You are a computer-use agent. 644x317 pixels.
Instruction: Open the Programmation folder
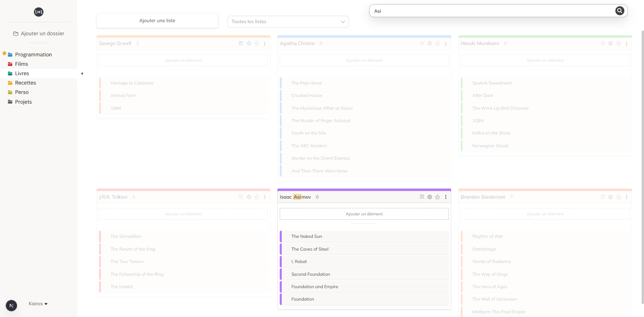pos(34,55)
